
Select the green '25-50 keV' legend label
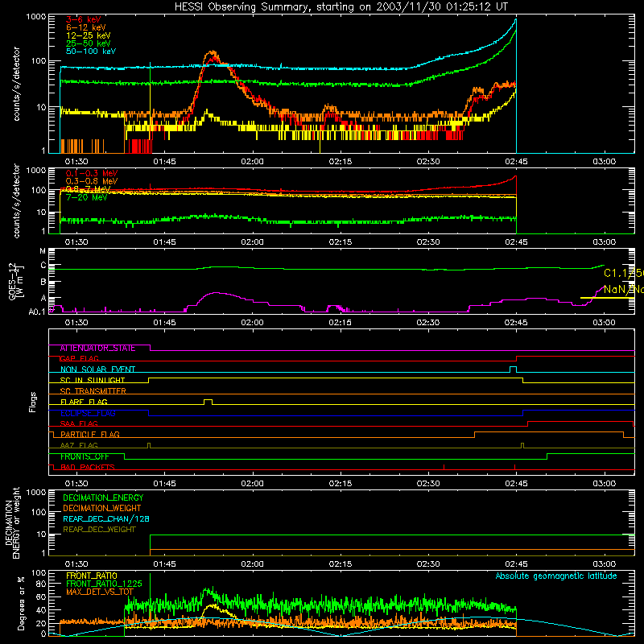coord(89,43)
